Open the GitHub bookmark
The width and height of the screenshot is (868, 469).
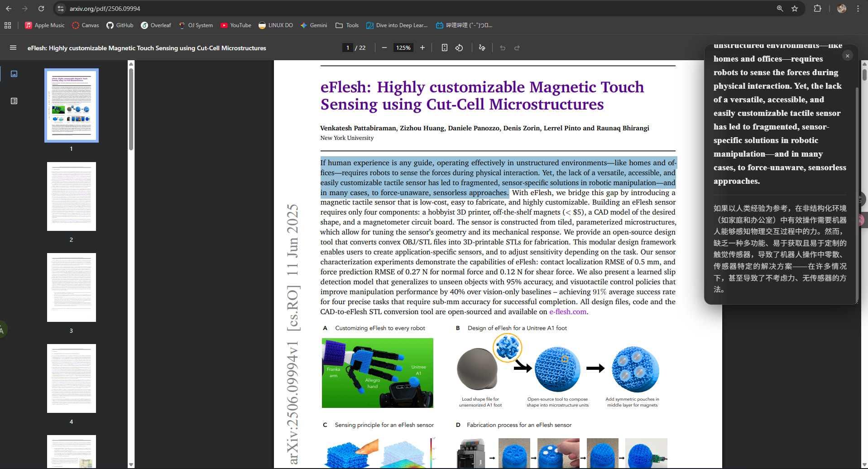click(120, 25)
